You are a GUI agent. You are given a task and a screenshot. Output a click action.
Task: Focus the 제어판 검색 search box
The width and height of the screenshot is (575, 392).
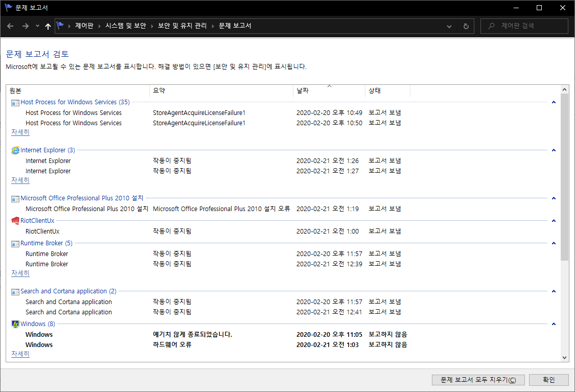(x=524, y=26)
